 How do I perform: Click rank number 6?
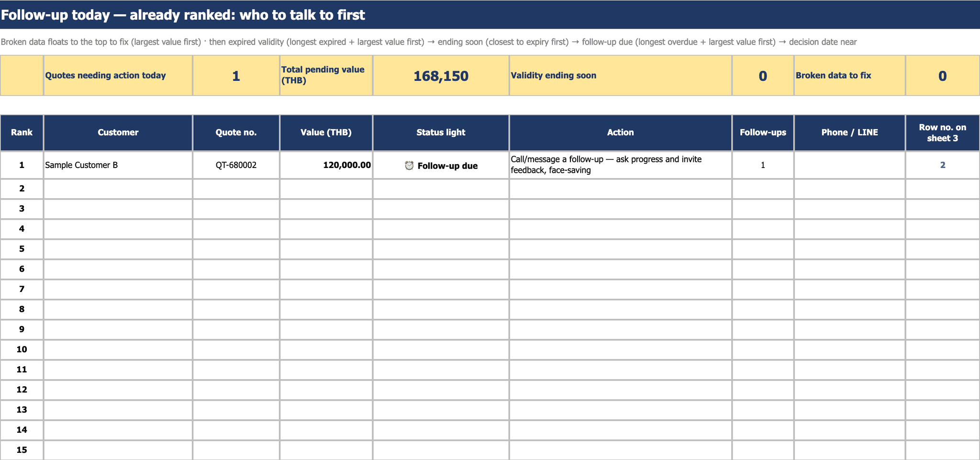(x=22, y=269)
